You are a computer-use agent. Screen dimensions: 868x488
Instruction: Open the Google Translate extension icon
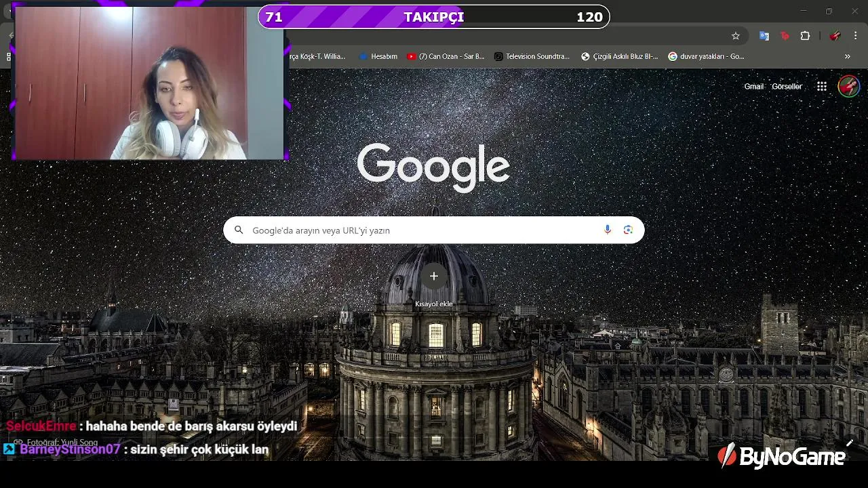point(764,36)
